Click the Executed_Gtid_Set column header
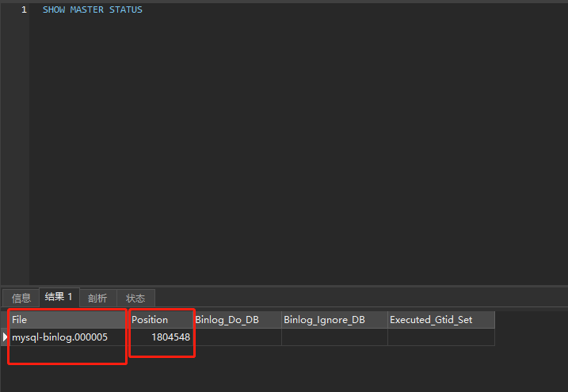The height and width of the screenshot is (392, 568). (440, 320)
